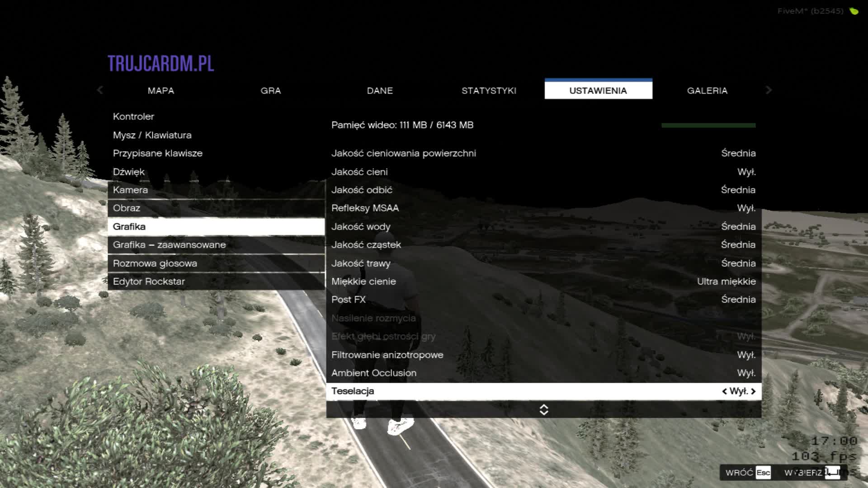Toggle the Ambient Occlusion setting
Screen dimensions: 868x488
coord(746,373)
